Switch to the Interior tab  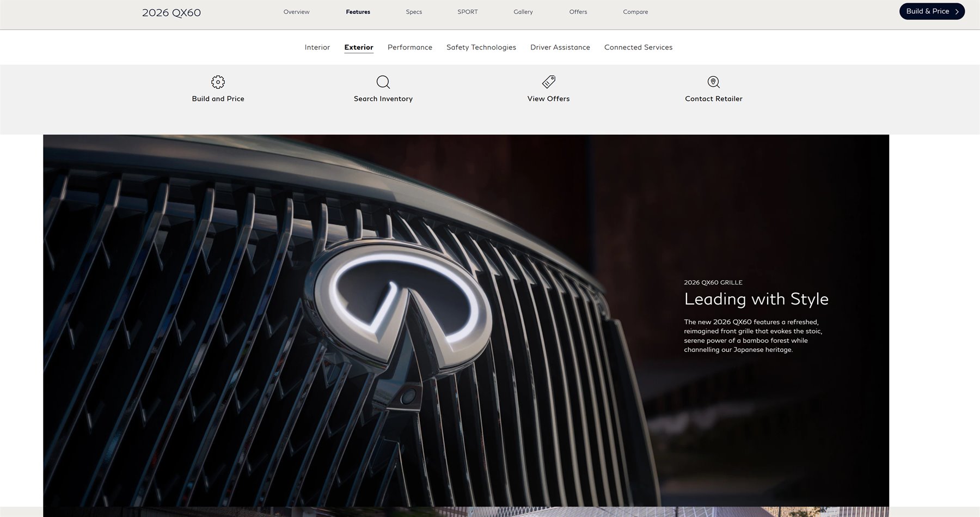tap(317, 47)
